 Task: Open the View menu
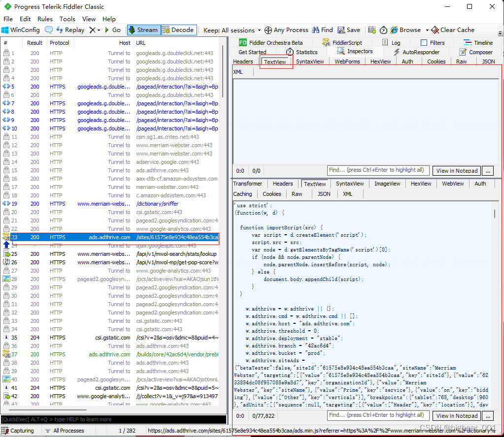point(89,19)
